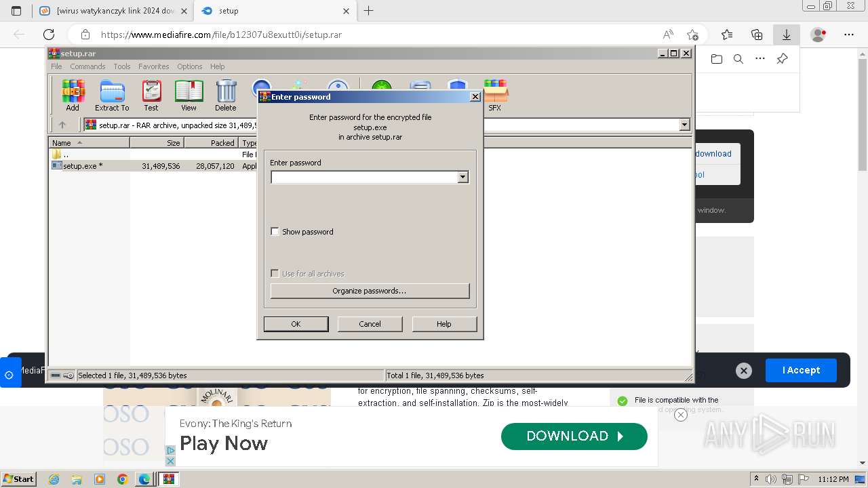
Task: Expand Enter password combo box dropdown
Action: pos(463,178)
